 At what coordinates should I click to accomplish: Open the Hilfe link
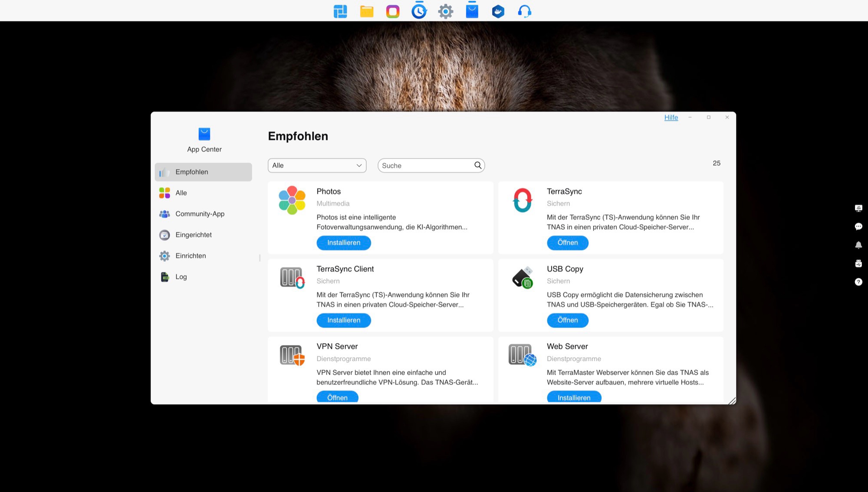pos(671,118)
